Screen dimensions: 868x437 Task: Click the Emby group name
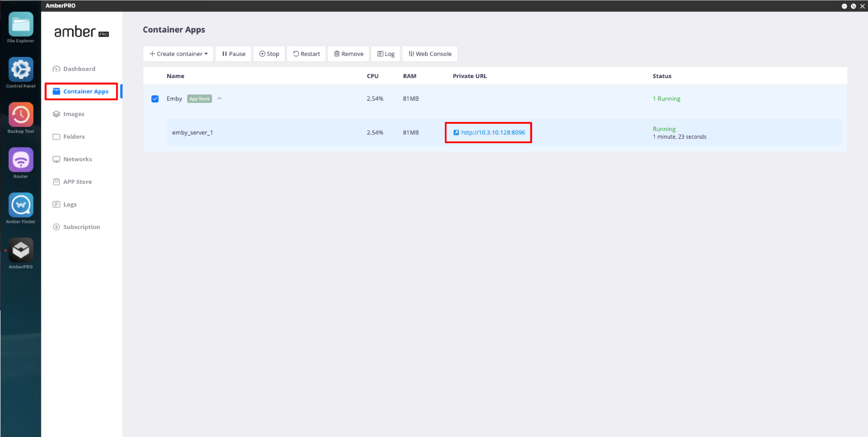point(174,99)
